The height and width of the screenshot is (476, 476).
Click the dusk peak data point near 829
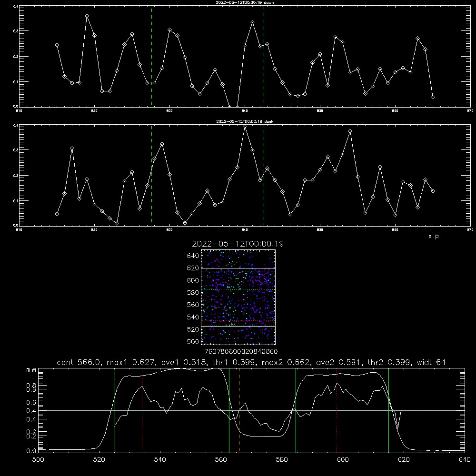pos(162,144)
